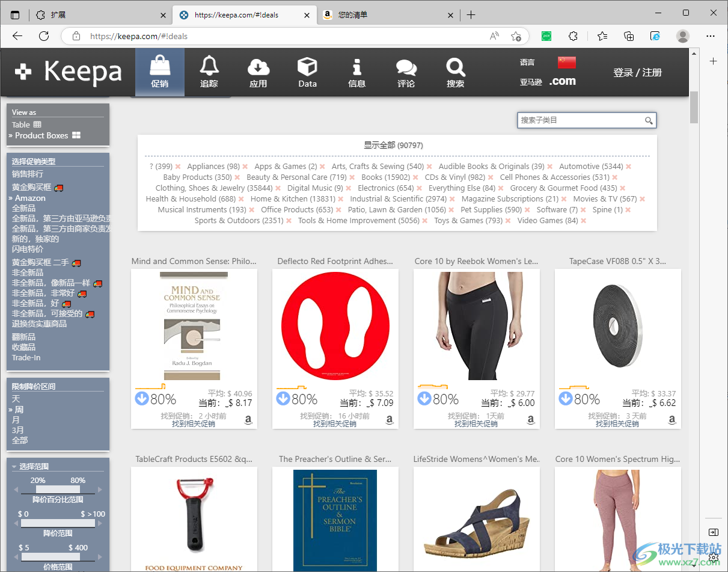Open the 信息 info section
Screen dimensions: 728x572
click(356, 72)
